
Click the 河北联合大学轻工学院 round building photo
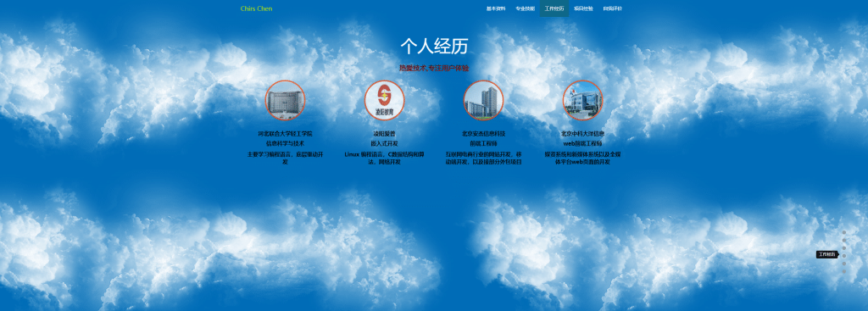click(x=285, y=100)
